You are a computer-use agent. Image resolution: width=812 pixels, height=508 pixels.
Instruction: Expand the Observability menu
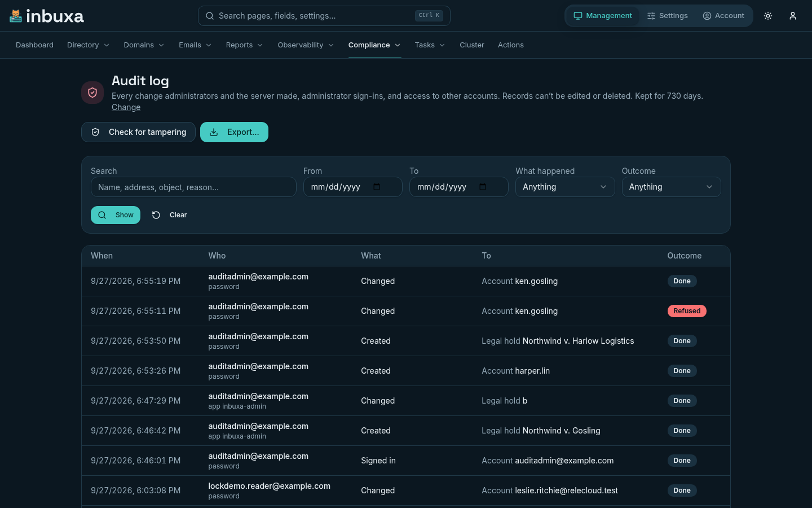[306, 45]
